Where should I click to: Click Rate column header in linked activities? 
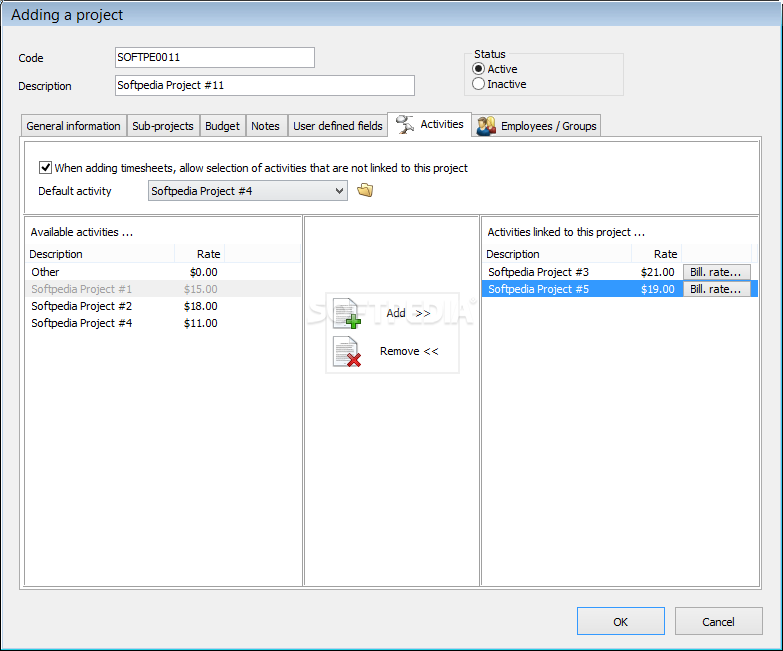point(656,254)
